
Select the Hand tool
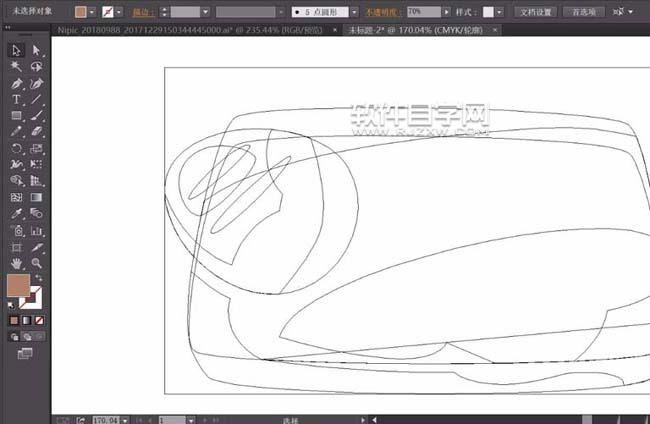click(x=16, y=263)
